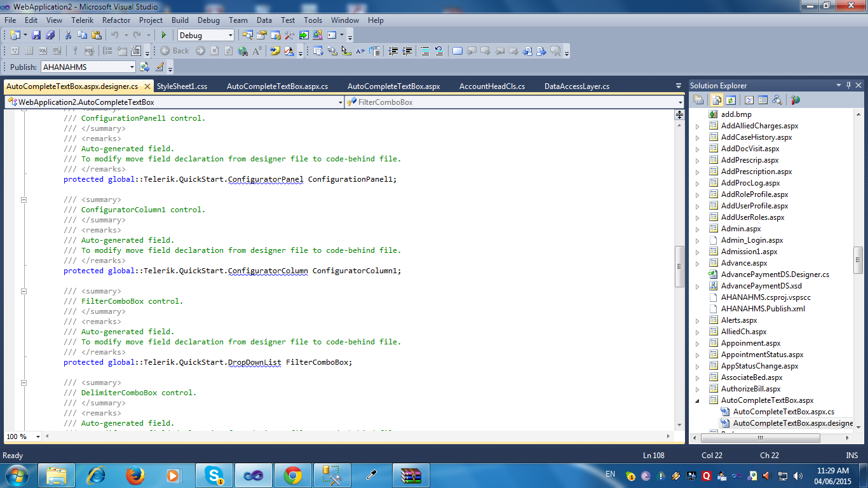
Task: Open WinRAR from the taskbar
Action: click(411, 475)
